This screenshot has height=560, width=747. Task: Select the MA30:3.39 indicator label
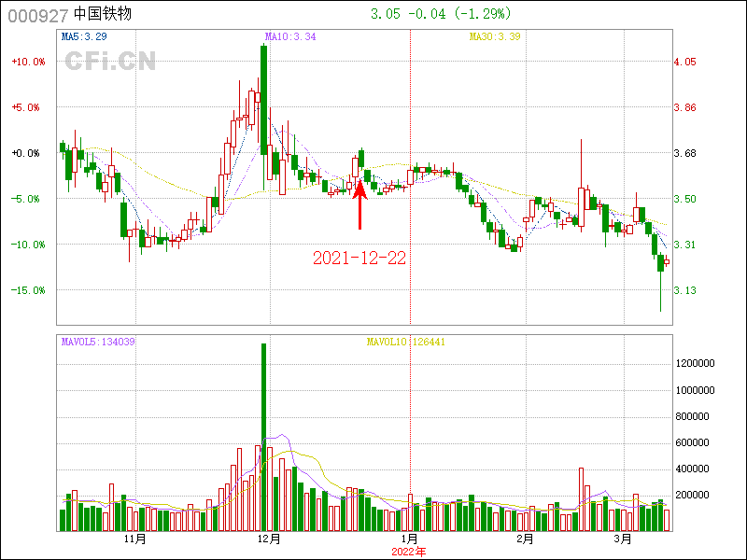click(496, 37)
